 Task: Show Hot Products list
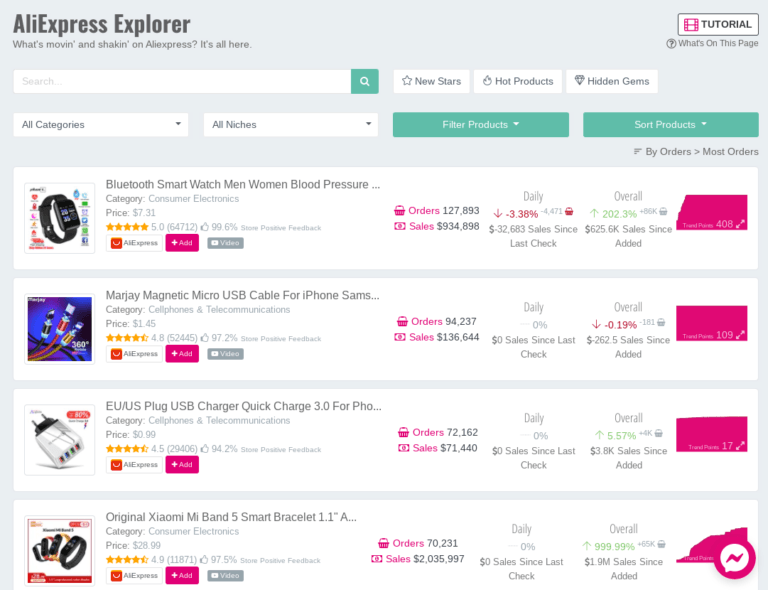(518, 81)
